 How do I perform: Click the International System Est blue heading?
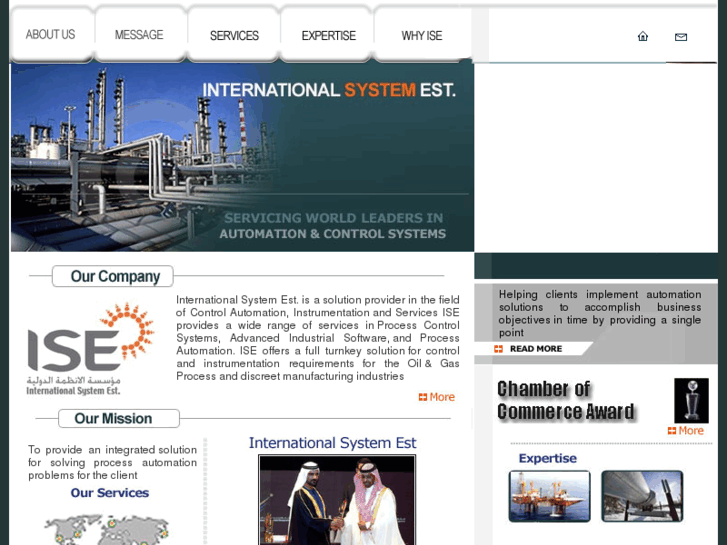pos(332,443)
